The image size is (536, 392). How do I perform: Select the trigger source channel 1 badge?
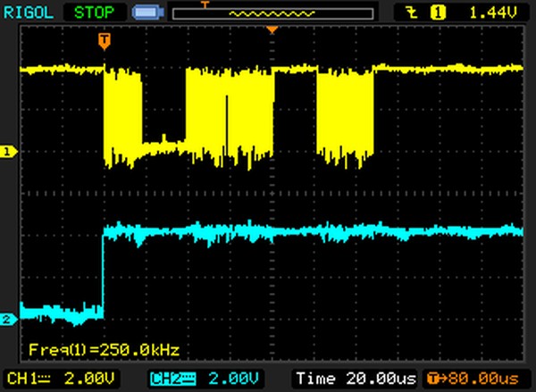439,13
